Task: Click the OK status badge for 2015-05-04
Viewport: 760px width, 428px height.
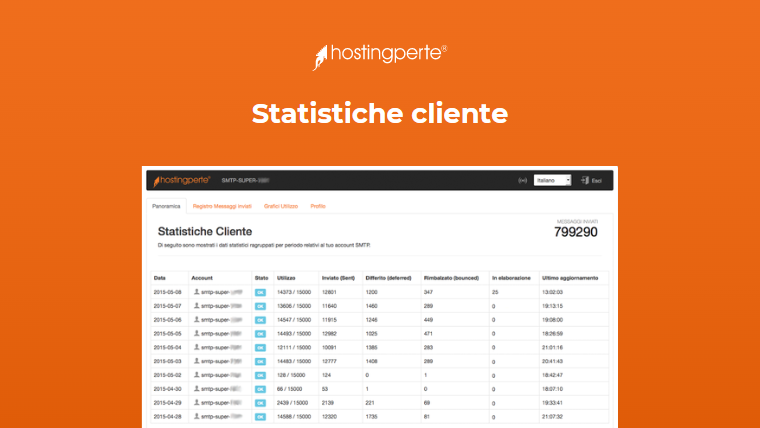Action: [260, 346]
